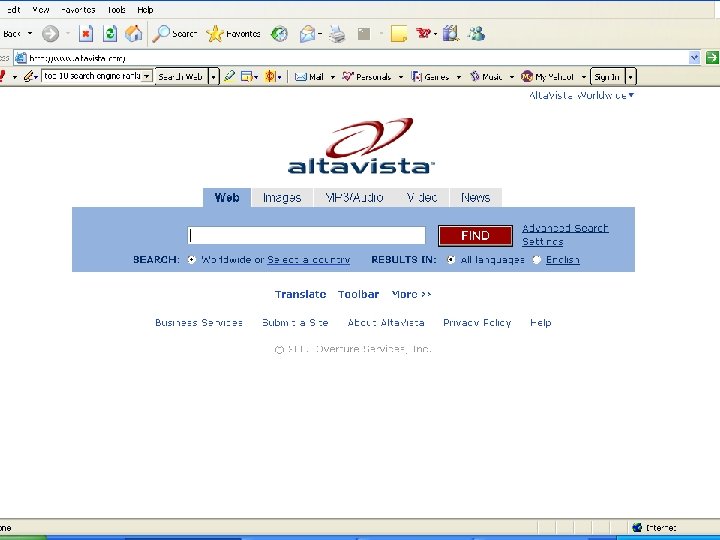Open Favorites star in browser toolbar

(233, 34)
